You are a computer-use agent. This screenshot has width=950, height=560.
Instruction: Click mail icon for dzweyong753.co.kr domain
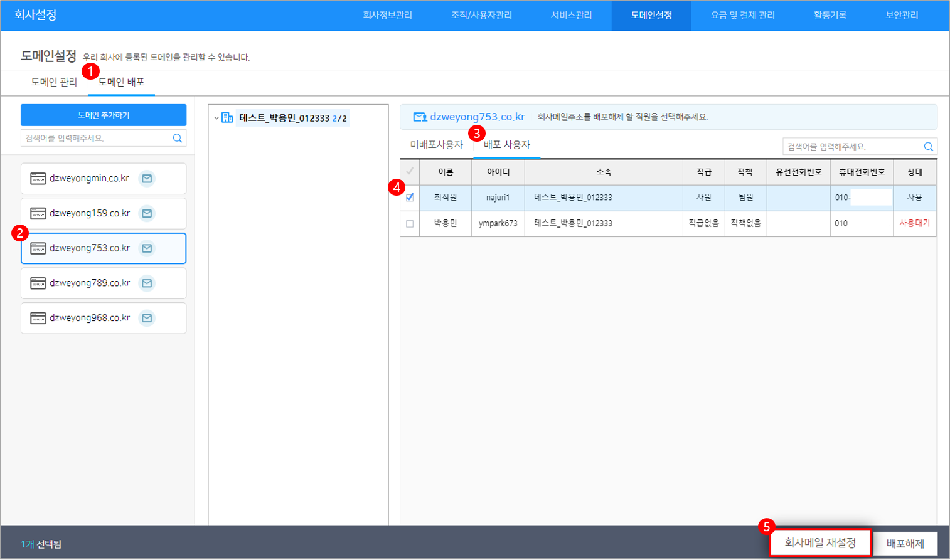click(147, 248)
